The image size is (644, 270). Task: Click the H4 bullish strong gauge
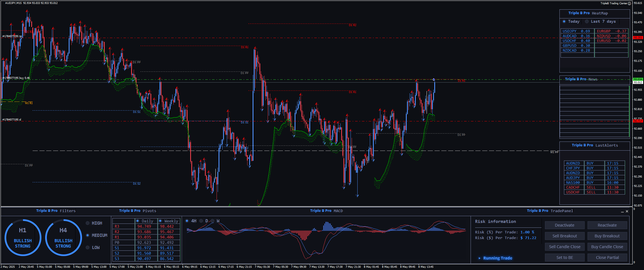[x=63, y=238]
